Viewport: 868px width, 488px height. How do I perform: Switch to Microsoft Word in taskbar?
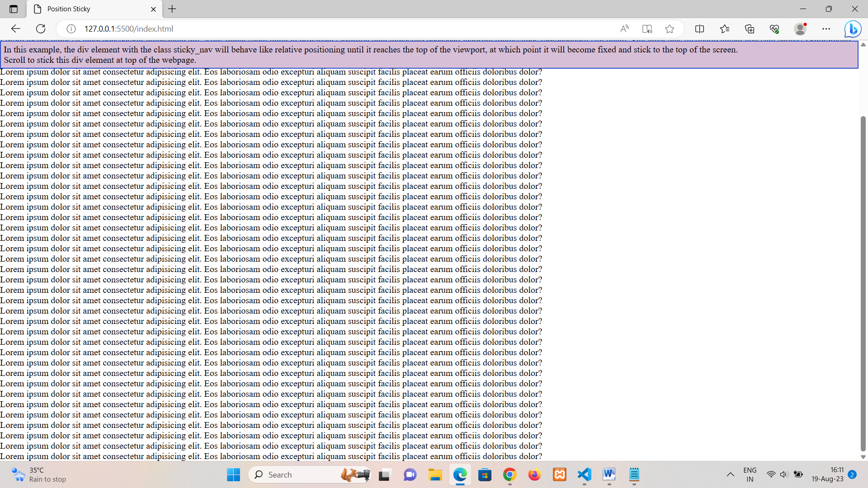[609, 475]
